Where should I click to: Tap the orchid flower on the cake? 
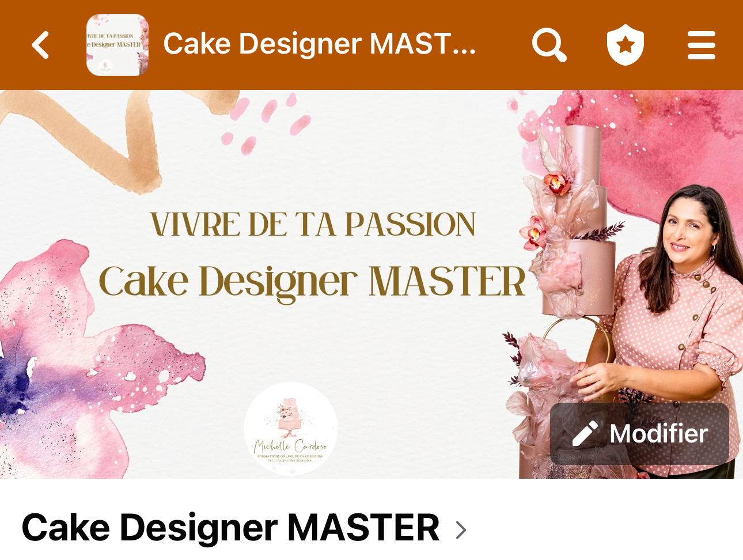click(556, 183)
